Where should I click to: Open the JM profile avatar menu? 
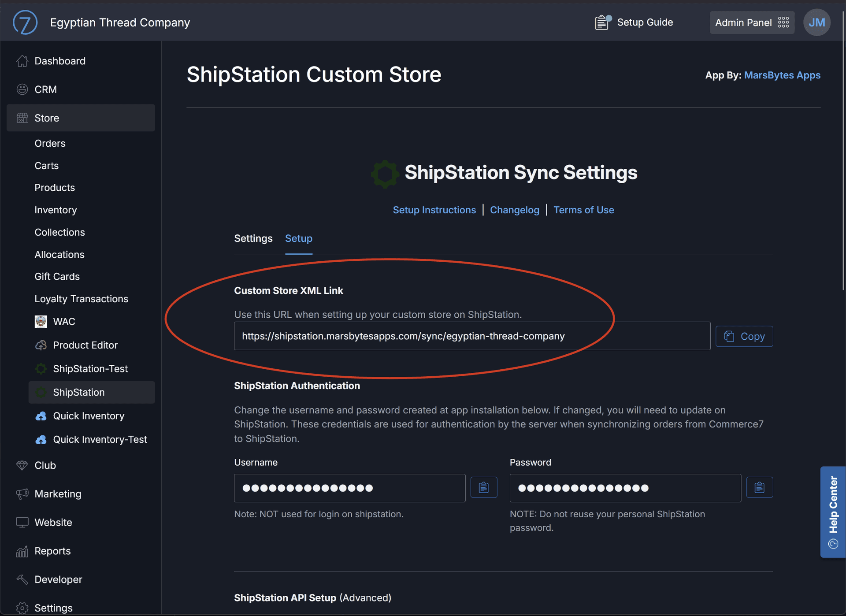816,22
